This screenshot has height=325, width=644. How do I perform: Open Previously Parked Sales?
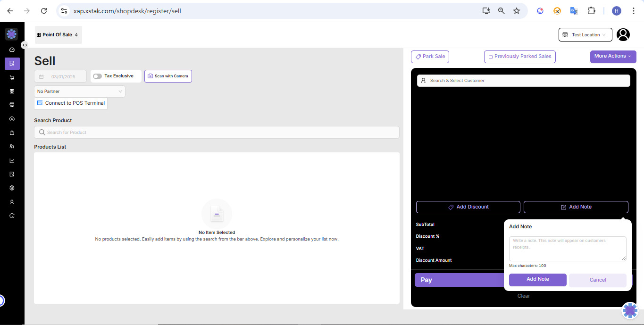coord(519,57)
